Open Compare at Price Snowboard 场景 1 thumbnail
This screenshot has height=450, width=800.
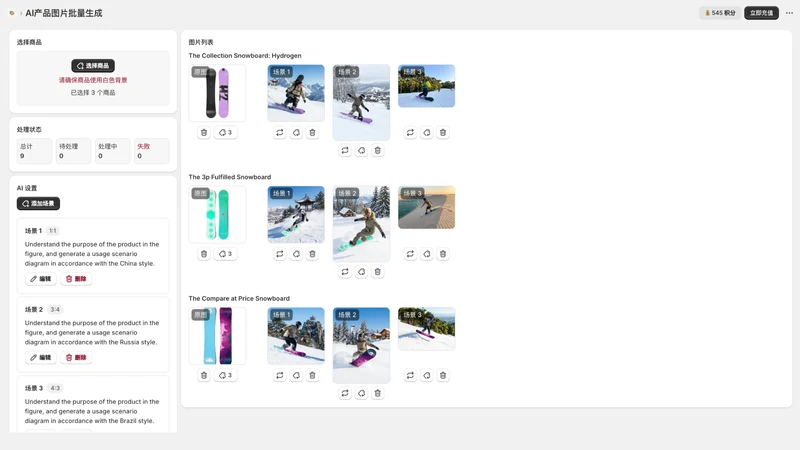[296, 336]
